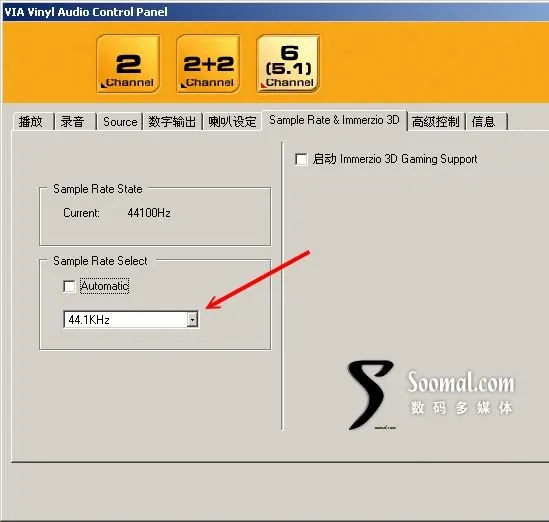The height and width of the screenshot is (522, 549).
Task: Click the Sample Rate Select group label
Action: [x=100, y=261]
